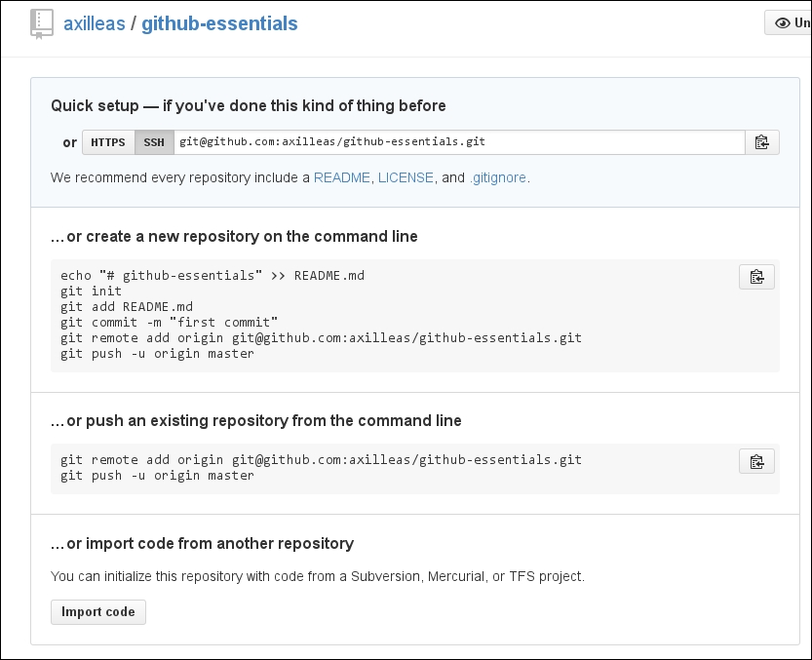The height and width of the screenshot is (660, 812).
Task: Open the README recommendation link
Action: click(342, 177)
